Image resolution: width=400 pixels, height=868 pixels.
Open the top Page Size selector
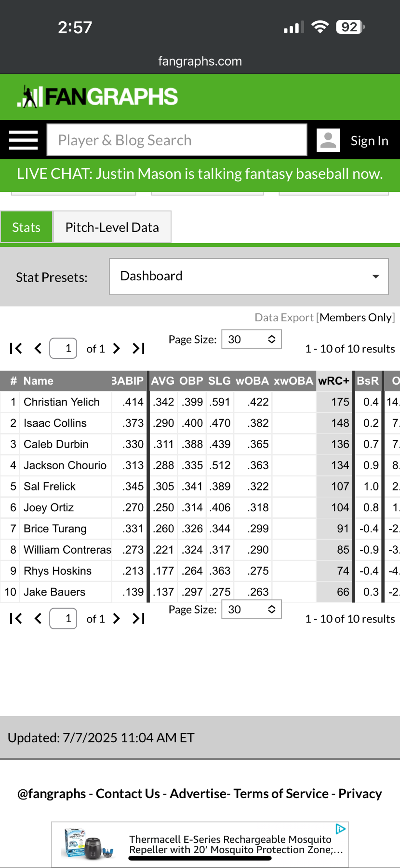[251, 339]
